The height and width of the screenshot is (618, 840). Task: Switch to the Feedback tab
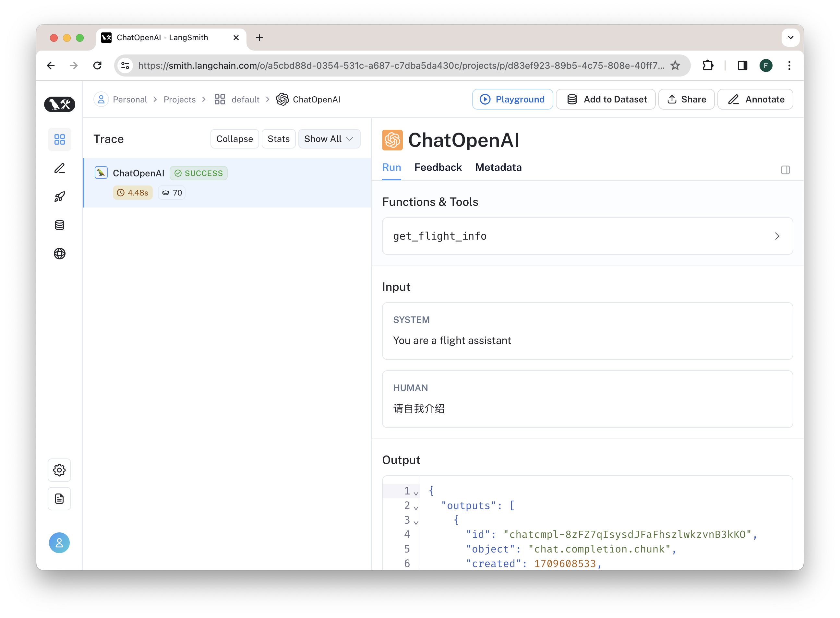pos(438,168)
